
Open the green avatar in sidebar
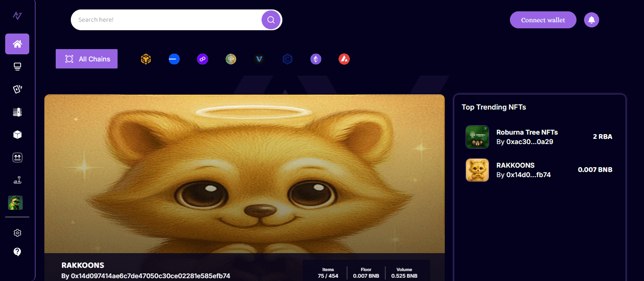click(x=16, y=203)
